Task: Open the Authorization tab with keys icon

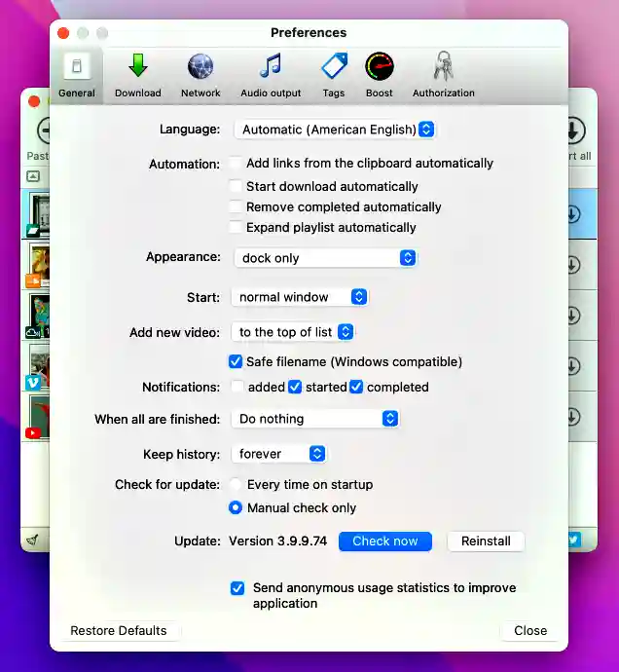Action: point(444,75)
